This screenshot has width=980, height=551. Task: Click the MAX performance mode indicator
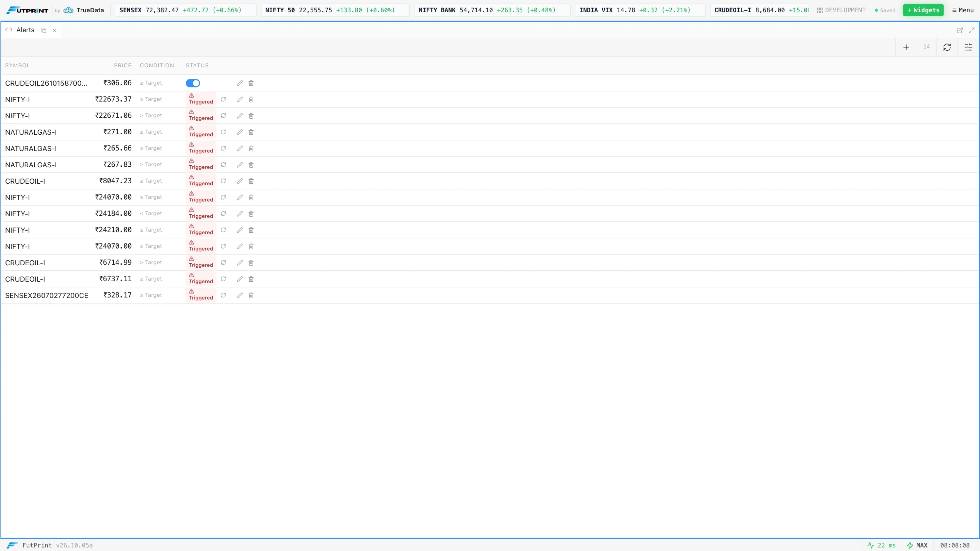[917, 545]
